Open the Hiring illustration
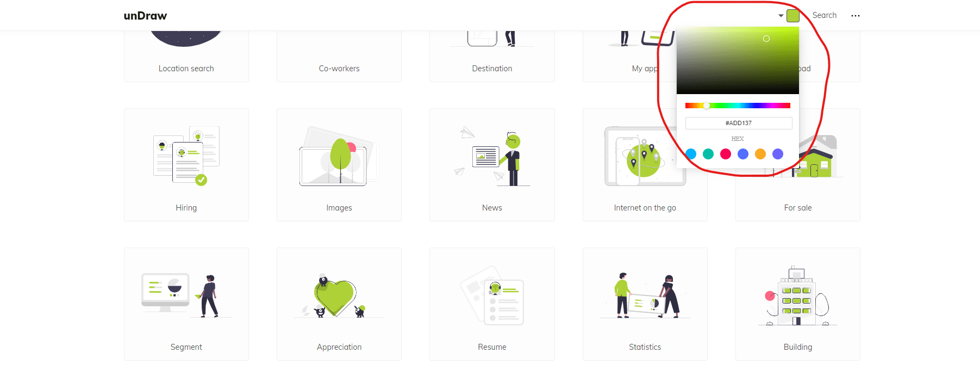The height and width of the screenshot is (377, 980). pos(186,165)
